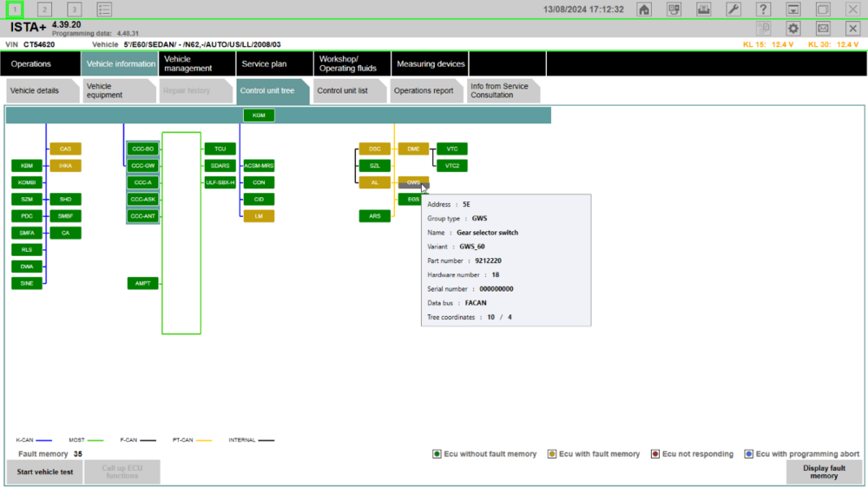868x488 pixels.
Task: Open the settings gear icon
Action: pos(793,29)
